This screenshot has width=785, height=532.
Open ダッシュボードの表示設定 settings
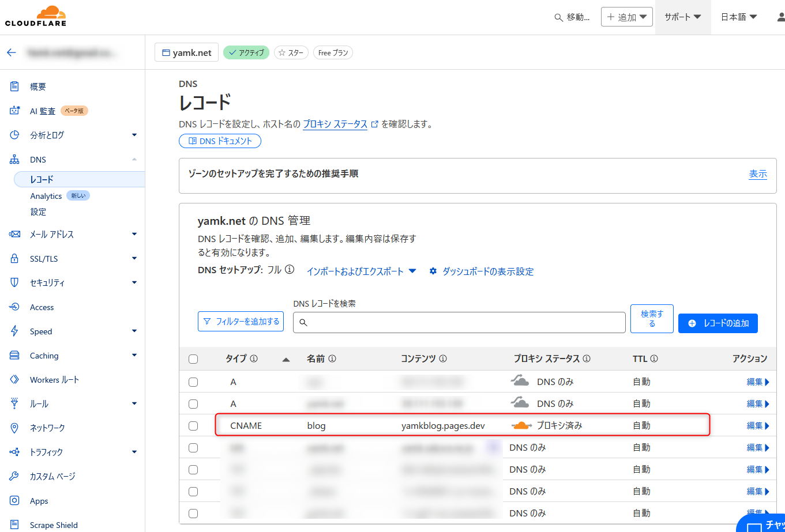[482, 271]
